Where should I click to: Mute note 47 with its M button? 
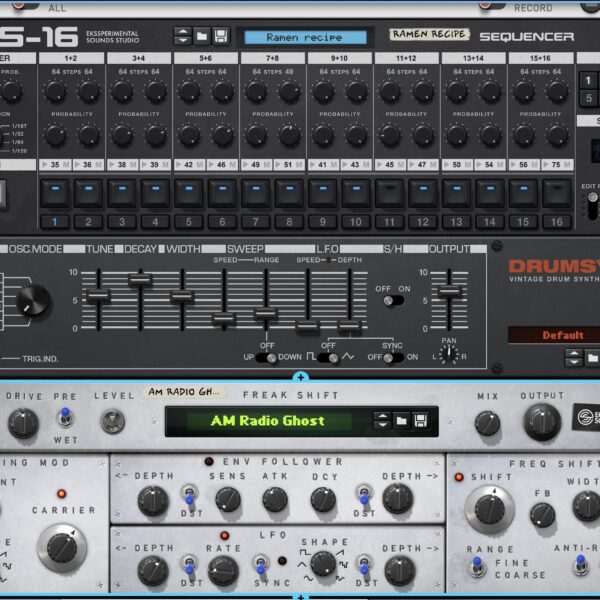pos(434,165)
